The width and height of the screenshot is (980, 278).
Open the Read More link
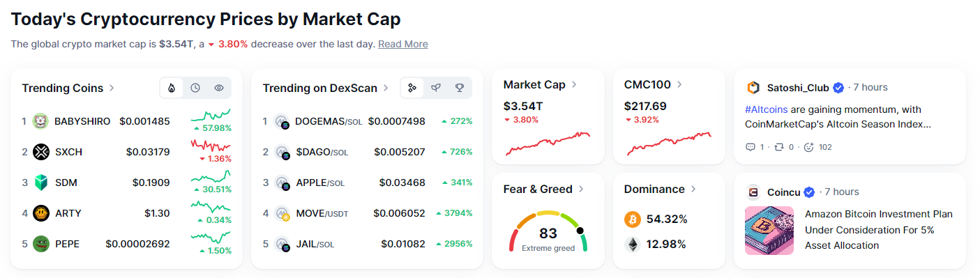[403, 44]
